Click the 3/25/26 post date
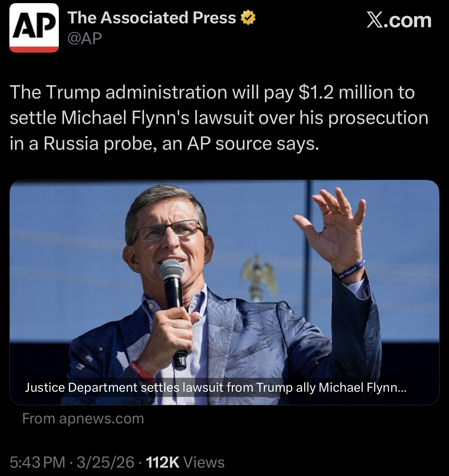This screenshot has width=449, height=476. [x=105, y=462]
